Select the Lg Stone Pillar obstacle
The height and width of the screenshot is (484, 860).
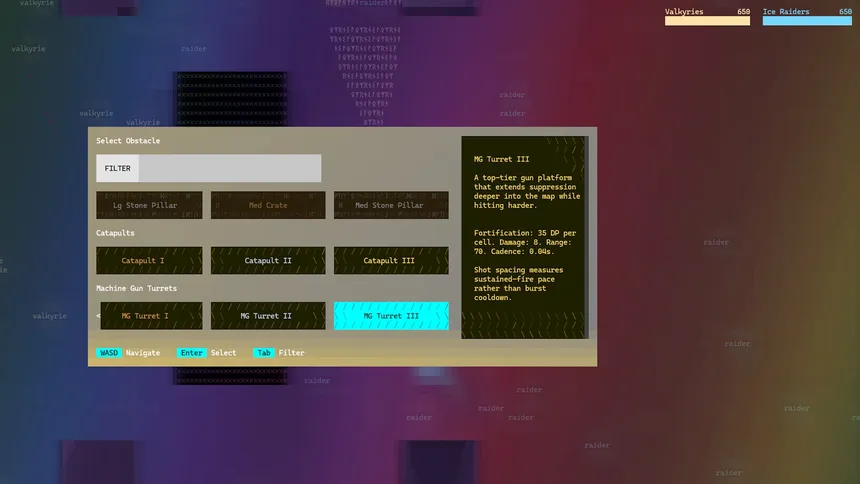point(149,205)
